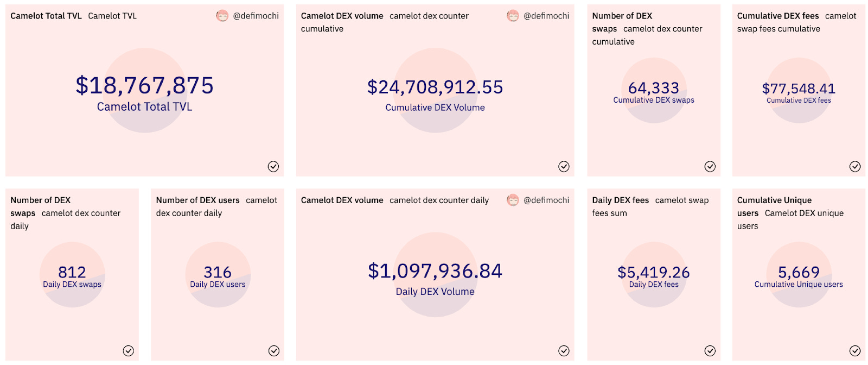This screenshot has height=365, width=868.
Task: Select the 812 daily swaps value
Action: click(x=72, y=272)
